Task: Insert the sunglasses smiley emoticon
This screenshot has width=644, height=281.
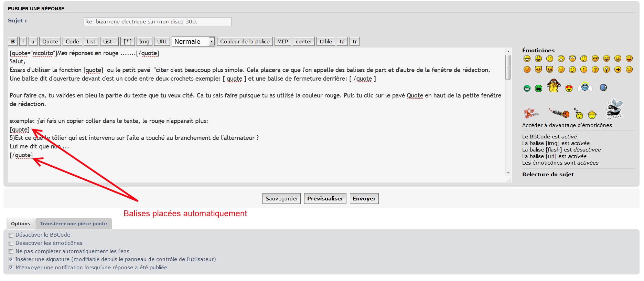Action: tap(595, 59)
